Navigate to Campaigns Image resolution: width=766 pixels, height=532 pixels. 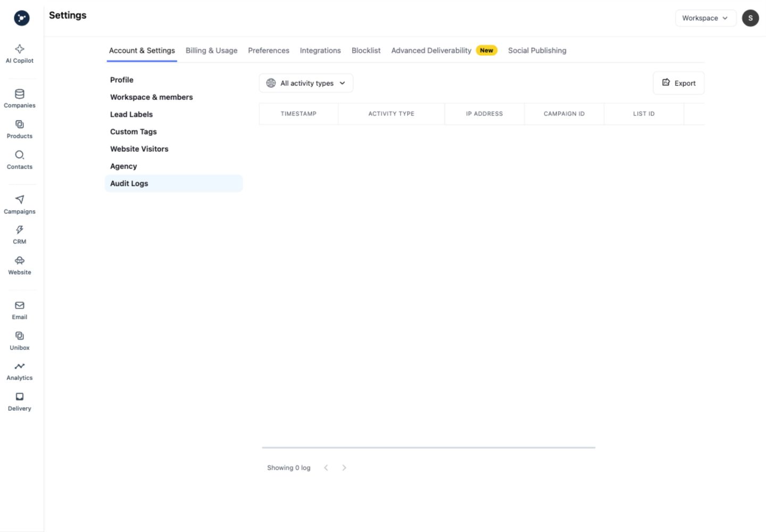20,204
